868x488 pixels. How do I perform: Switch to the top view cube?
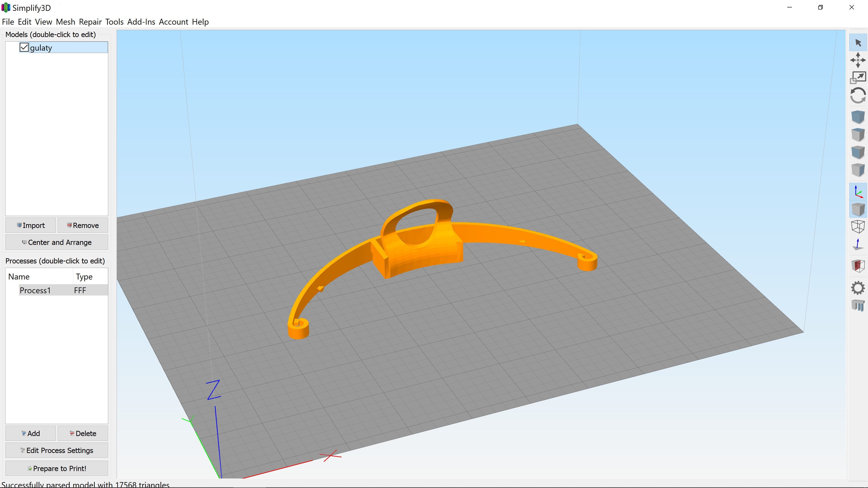(x=858, y=134)
